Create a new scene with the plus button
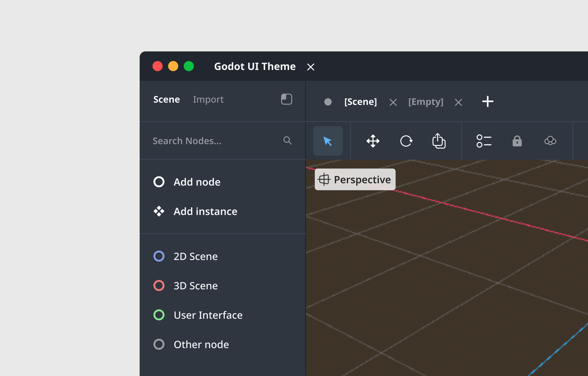 click(x=487, y=102)
